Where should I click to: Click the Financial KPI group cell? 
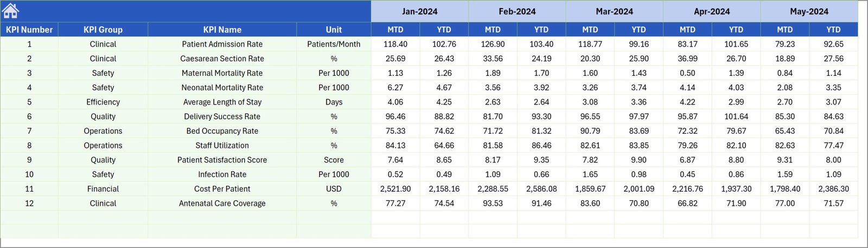click(x=103, y=189)
